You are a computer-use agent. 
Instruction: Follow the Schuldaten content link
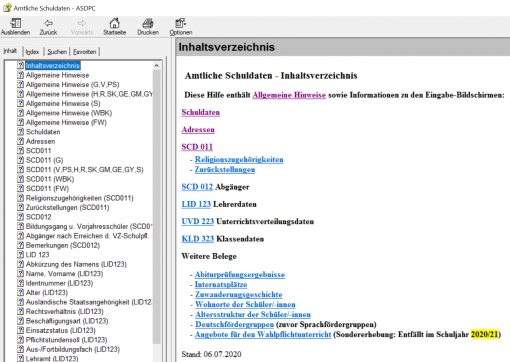tap(201, 112)
